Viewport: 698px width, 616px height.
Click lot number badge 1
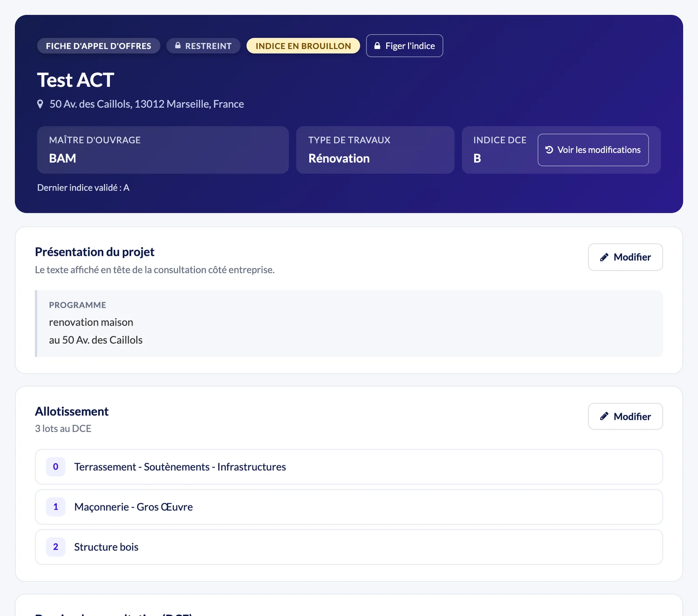coord(56,507)
